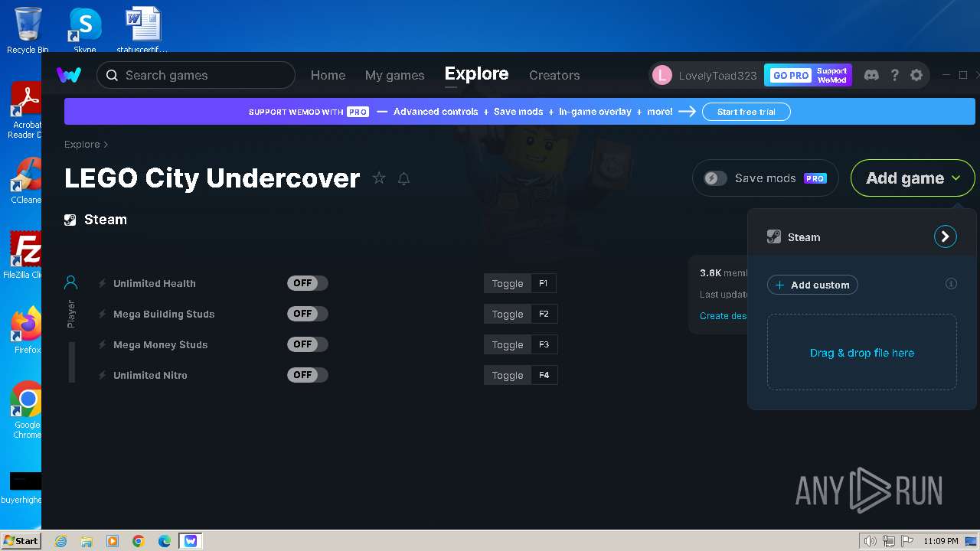Click lightning icon beside Unlimited Health
Viewport: 980px width, 551px height.
103,283
